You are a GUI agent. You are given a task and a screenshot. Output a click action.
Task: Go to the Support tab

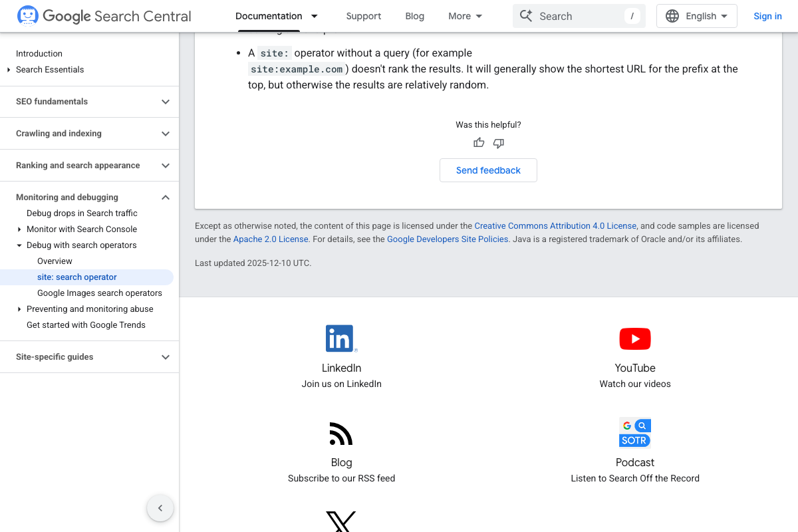[x=364, y=16]
